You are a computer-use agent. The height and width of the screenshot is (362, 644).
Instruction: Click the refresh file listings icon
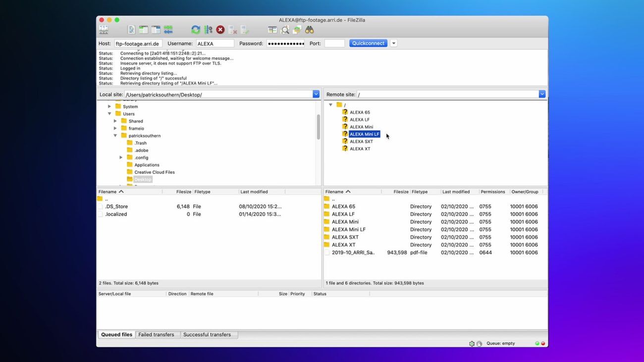(196, 30)
